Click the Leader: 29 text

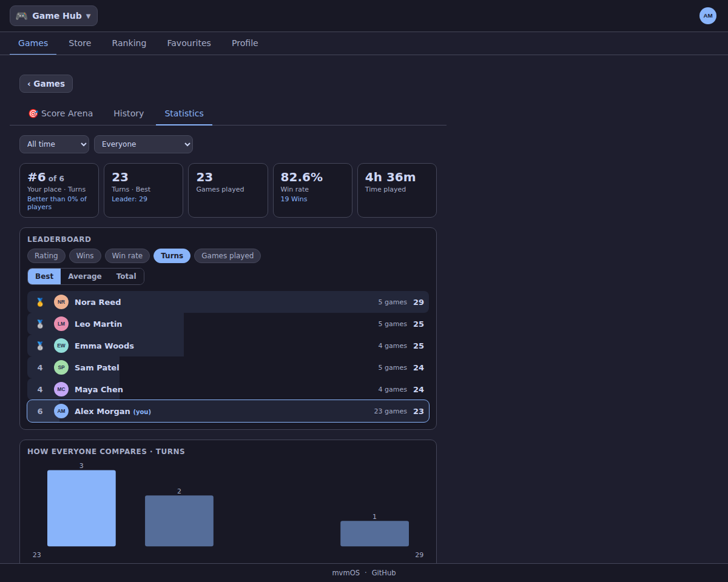pyautogui.click(x=130, y=199)
